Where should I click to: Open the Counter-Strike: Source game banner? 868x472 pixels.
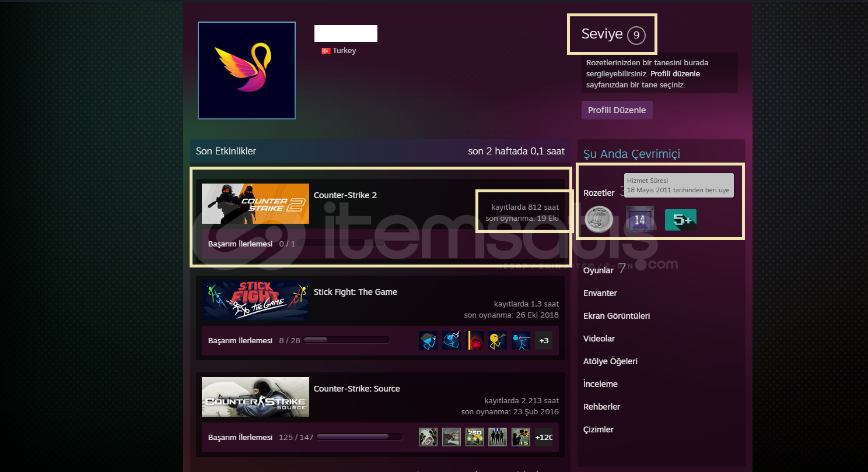(x=256, y=397)
